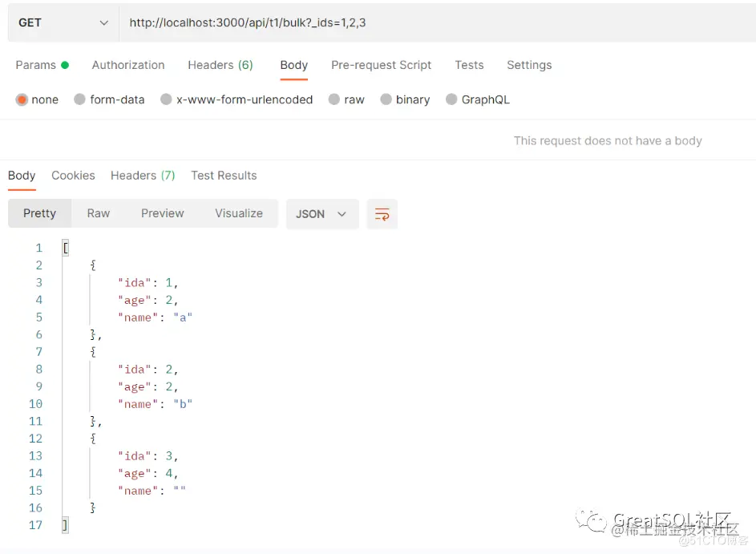Select the form-data radio option

point(79,99)
